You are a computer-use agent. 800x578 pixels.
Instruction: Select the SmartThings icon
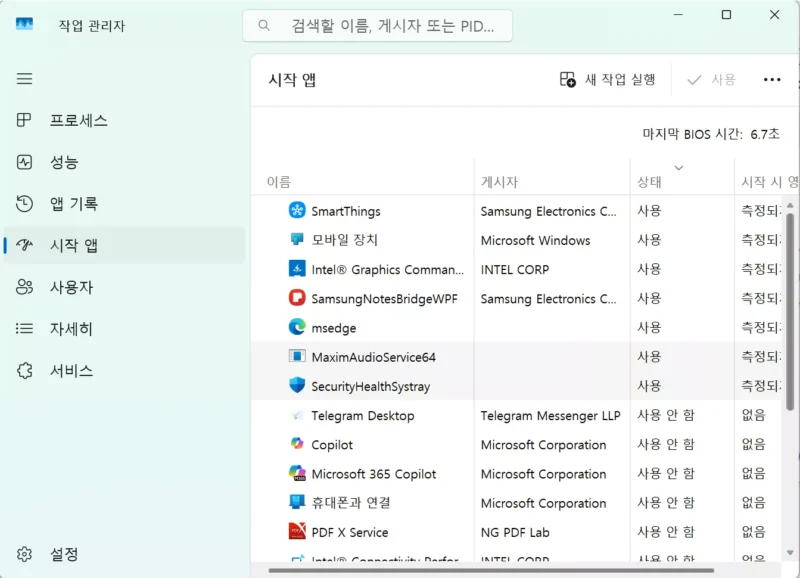coord(297,210)
